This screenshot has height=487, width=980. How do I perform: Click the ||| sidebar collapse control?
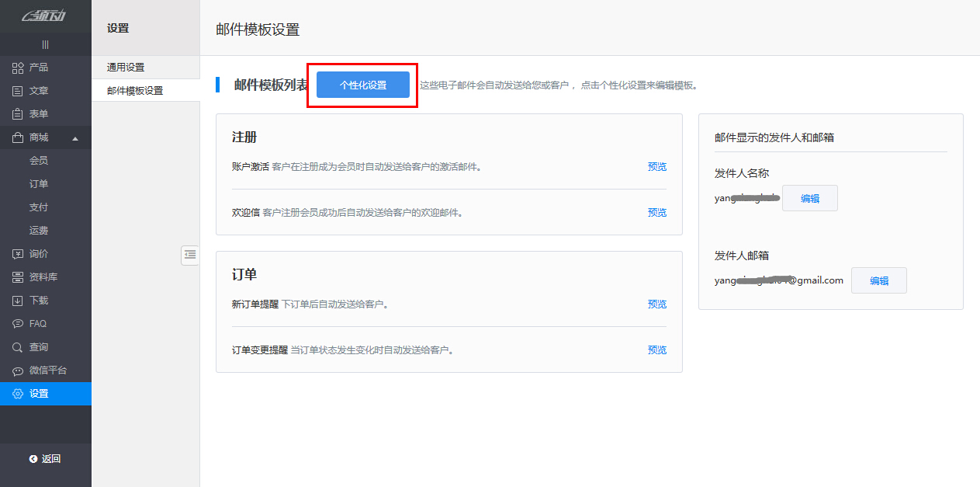tap(45, 44)
